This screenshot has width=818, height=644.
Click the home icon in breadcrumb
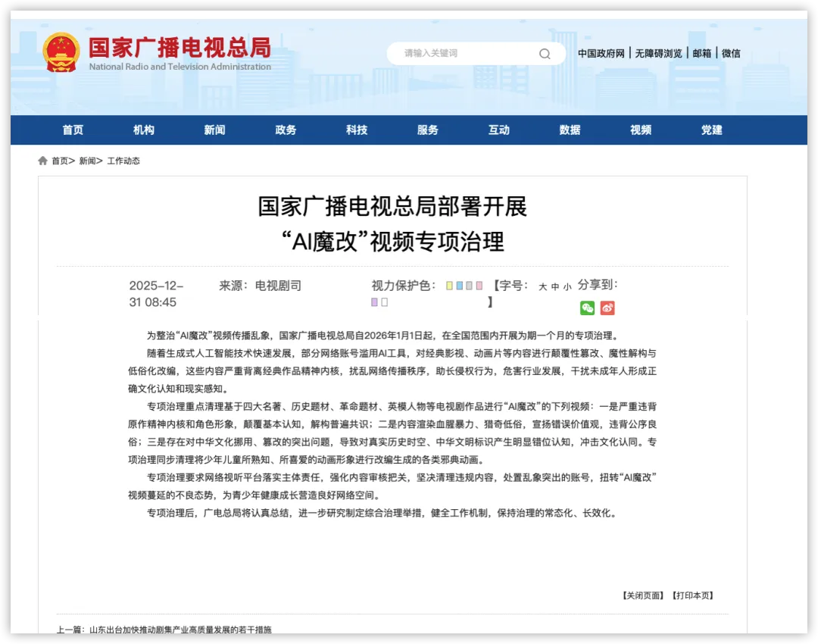[42, 161]
